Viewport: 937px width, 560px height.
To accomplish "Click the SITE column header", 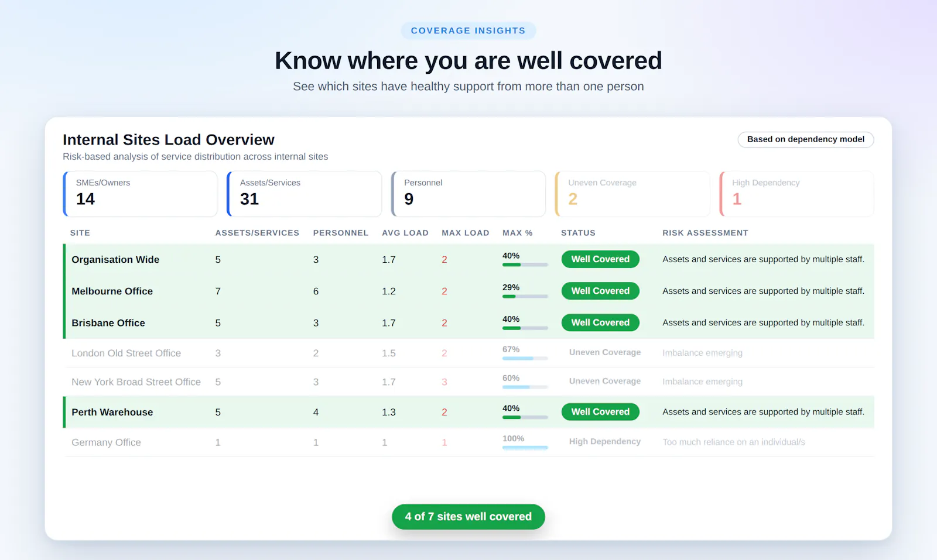I will tap(80, 233).
